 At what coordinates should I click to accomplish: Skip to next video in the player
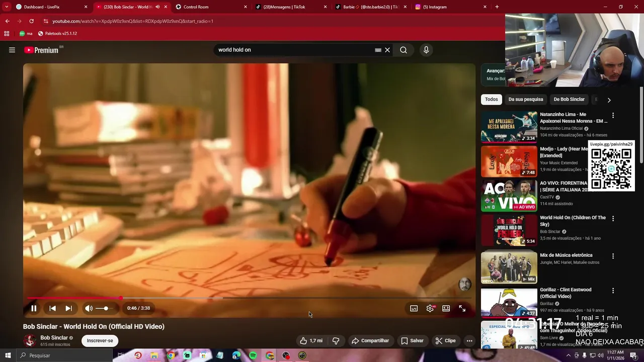point(68,308)
